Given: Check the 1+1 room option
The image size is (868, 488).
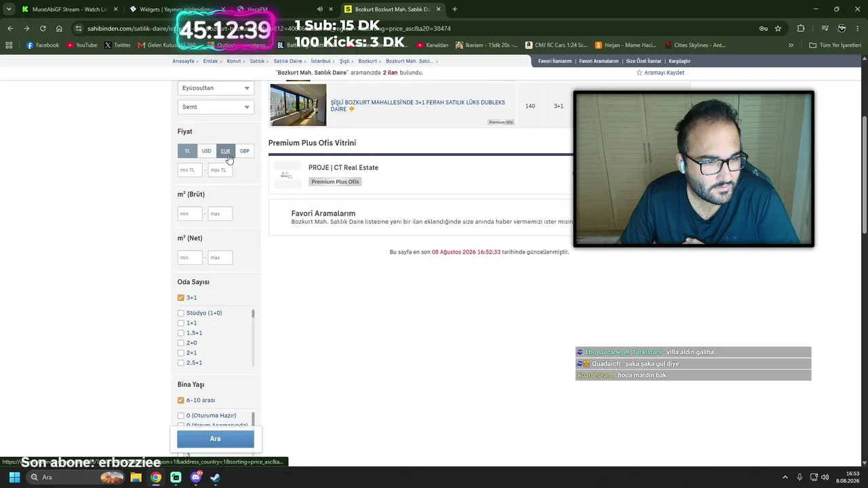Looking at the screenshot, I should click(181, 323).
